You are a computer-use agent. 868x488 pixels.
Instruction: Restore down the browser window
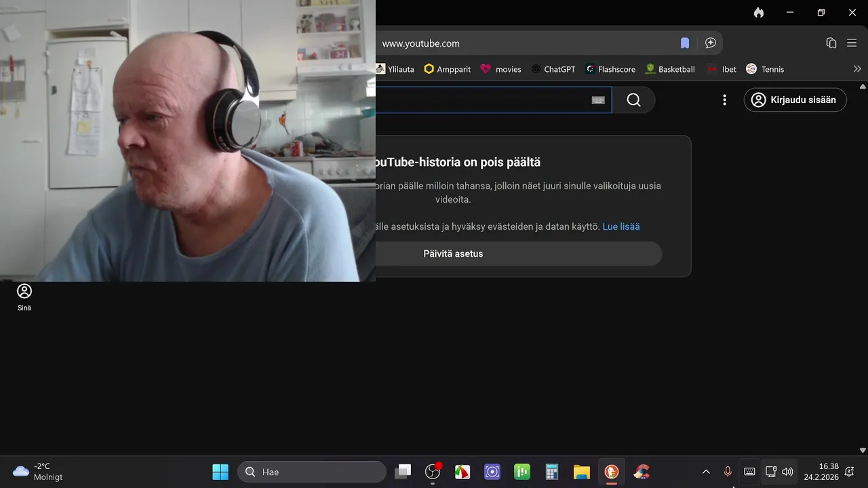(x=821, y=12)
